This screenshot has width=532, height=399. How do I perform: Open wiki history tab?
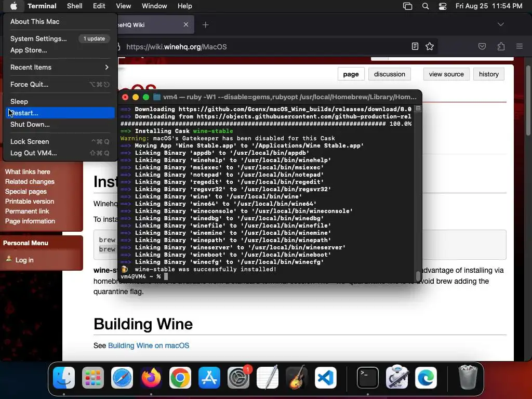click(x=488, y=74)
